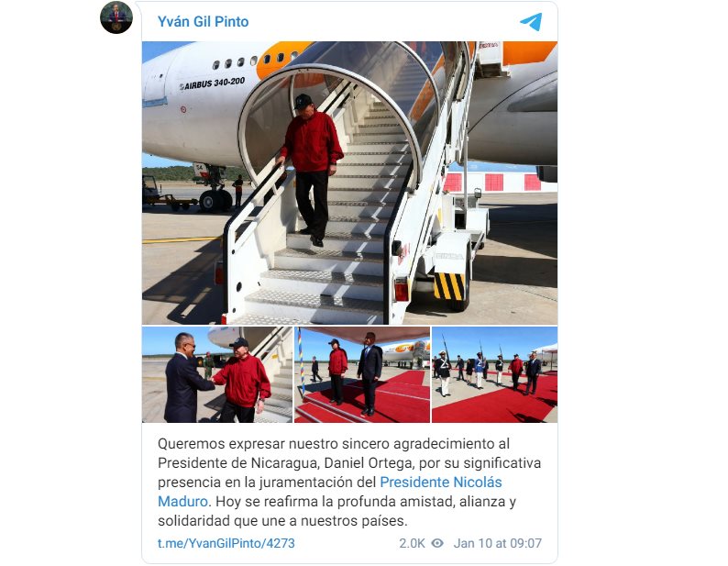Open the large airplane stairs photo
The image size is (728, 566).
pos(349,183)
